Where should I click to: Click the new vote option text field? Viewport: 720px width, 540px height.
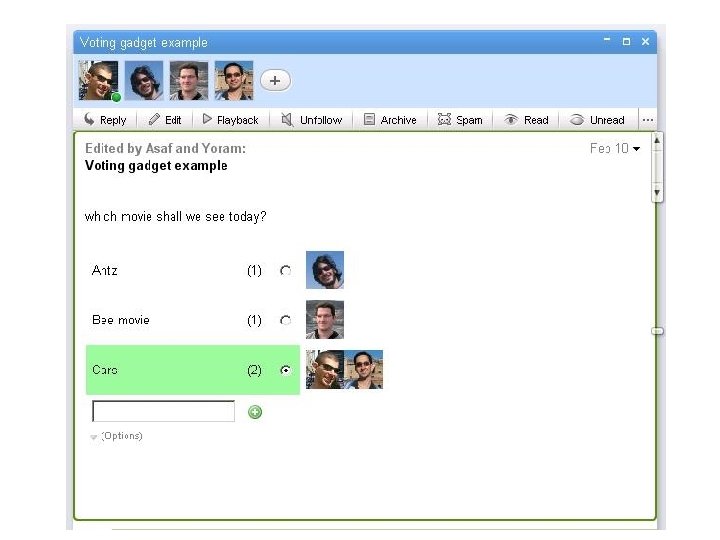pos(163,411)
